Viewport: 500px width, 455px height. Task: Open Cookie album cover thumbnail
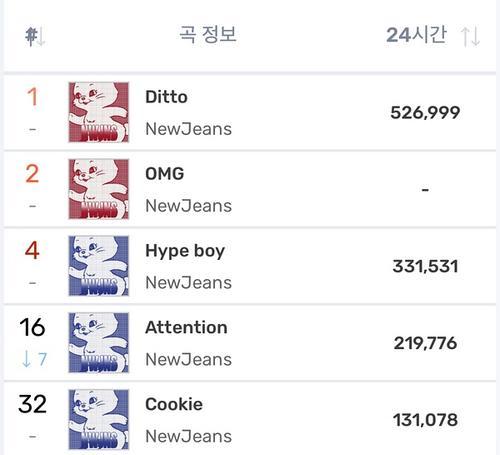99,420
